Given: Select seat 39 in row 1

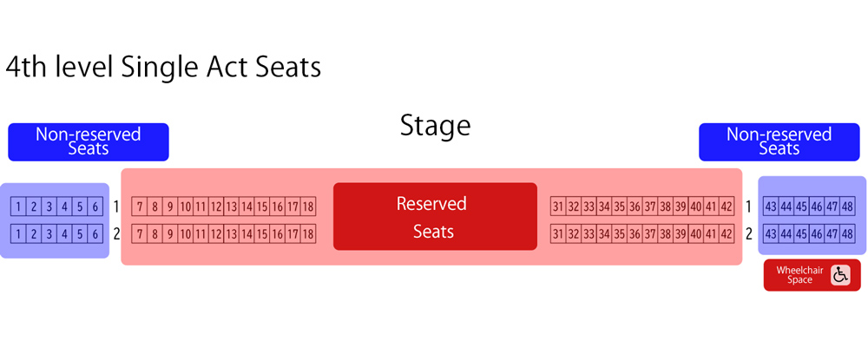Looking at the screenshot, I should coord(681,207).
